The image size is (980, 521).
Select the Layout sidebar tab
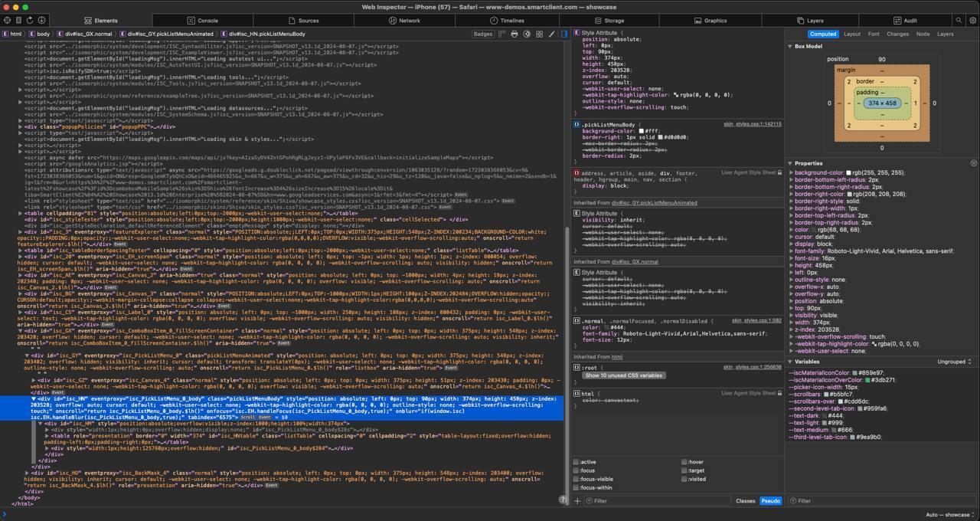click(x=851, y=34)
